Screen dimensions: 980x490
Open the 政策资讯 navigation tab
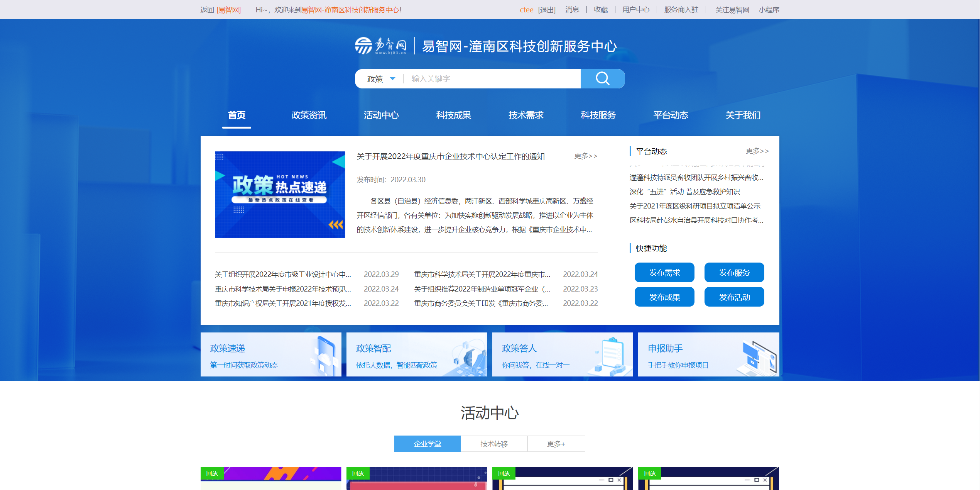point(309,115)
